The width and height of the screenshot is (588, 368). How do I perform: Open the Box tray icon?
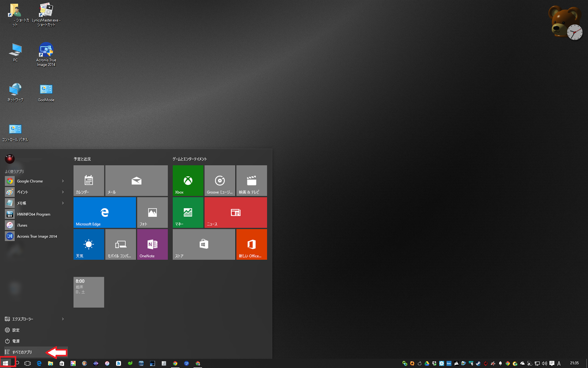[449, 364]
